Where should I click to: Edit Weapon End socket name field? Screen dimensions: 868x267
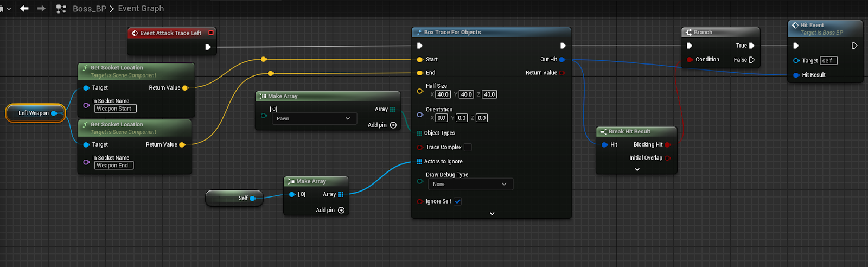pyautogui.click(x=114, y=166)
